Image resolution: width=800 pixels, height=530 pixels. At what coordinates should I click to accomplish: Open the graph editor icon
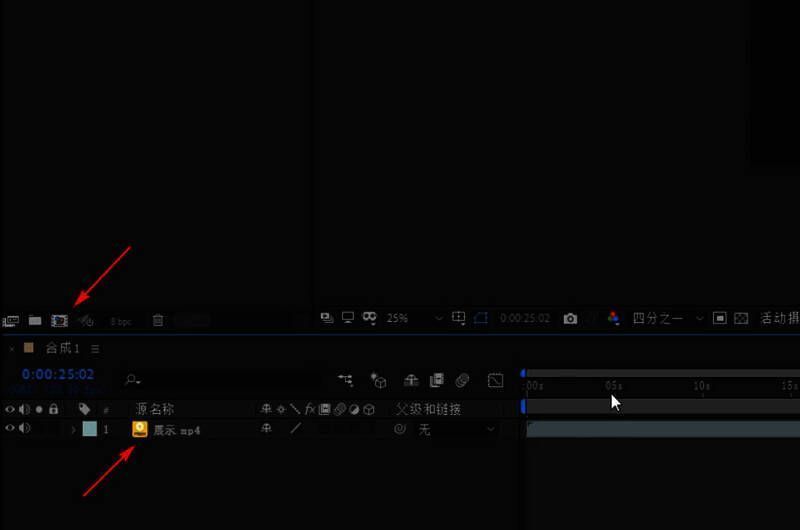pos(495,380)
